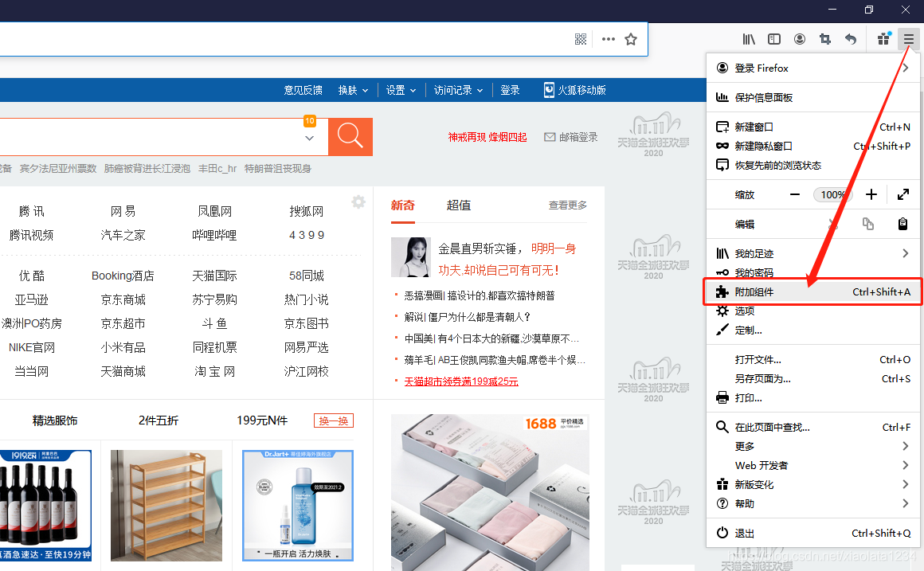
Task: Expand 更多 submenu
Action: [x=813, y=446]
